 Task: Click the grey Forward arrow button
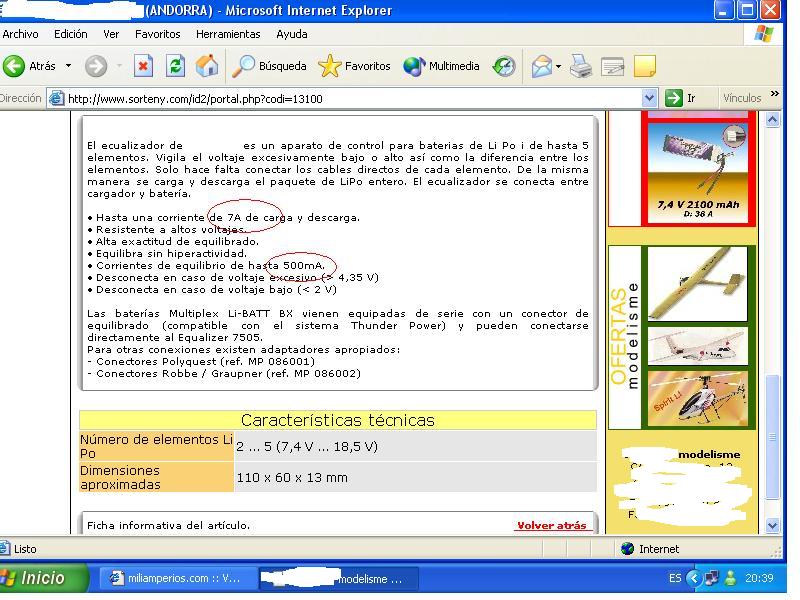tap(96, 66)
